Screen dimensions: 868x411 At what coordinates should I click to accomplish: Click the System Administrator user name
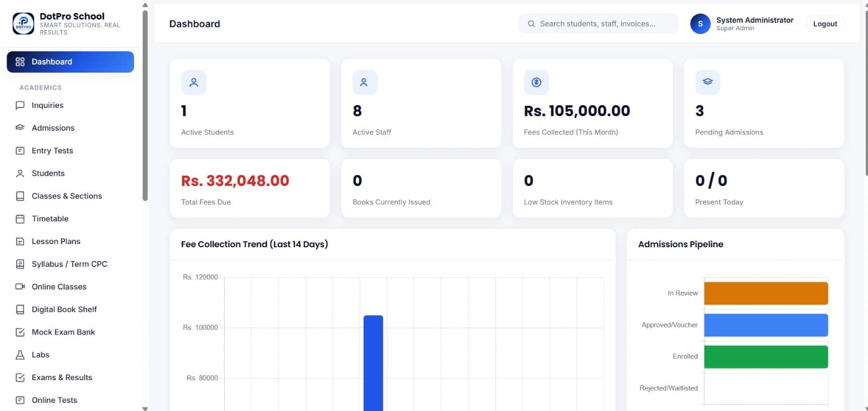click(x=755, y=20)
